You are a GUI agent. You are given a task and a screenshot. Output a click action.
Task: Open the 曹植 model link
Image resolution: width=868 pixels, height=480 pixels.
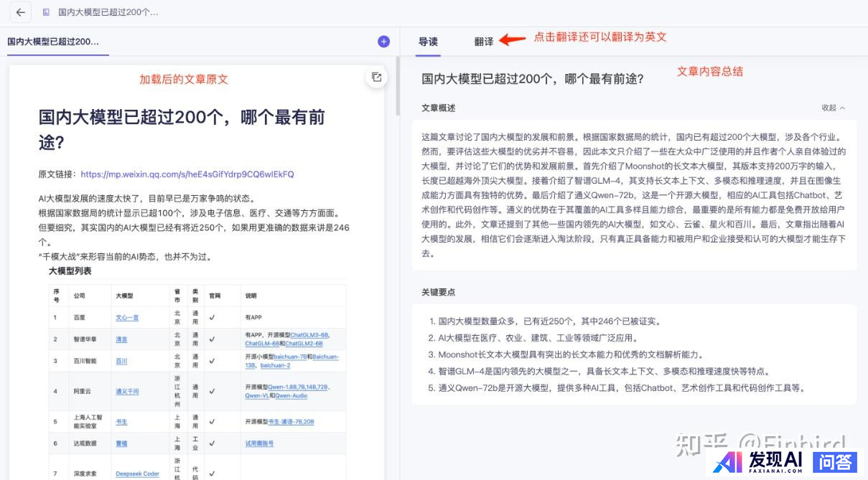click(x=121, y=444)
